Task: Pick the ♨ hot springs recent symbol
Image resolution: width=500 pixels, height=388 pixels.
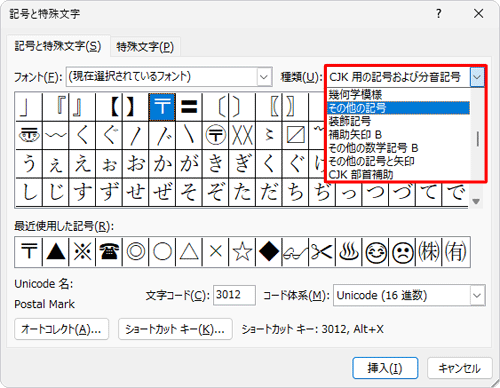Action: coord(349,252)
